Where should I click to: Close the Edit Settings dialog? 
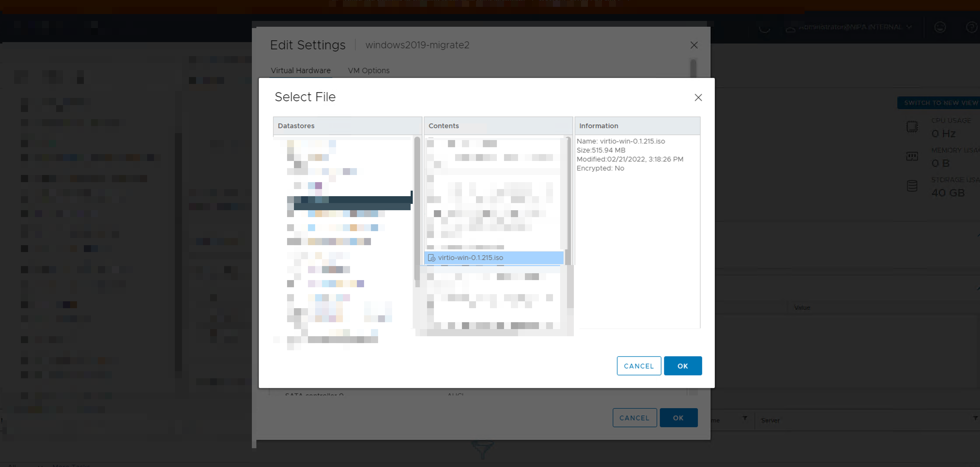click(694, 45)
